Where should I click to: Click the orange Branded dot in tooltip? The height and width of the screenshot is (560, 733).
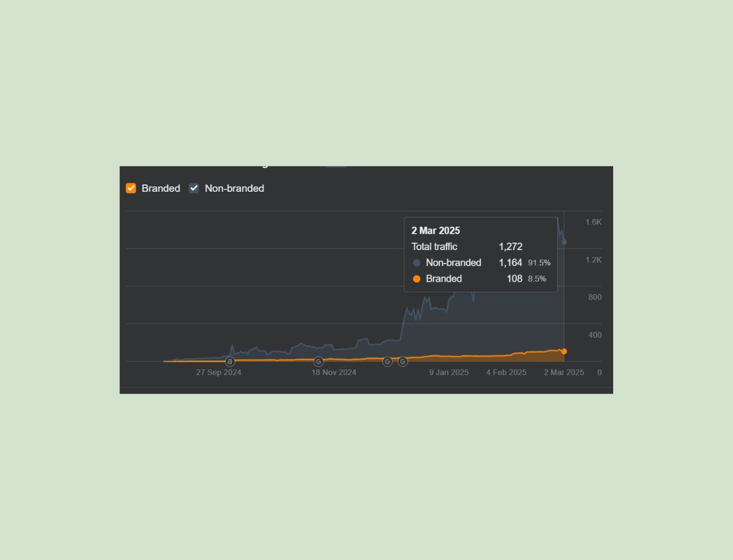point(417,279)
